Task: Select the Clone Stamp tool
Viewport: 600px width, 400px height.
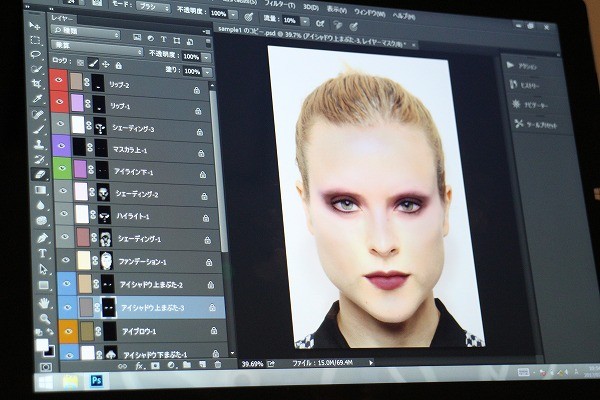Action: click(x=39, y=144)
